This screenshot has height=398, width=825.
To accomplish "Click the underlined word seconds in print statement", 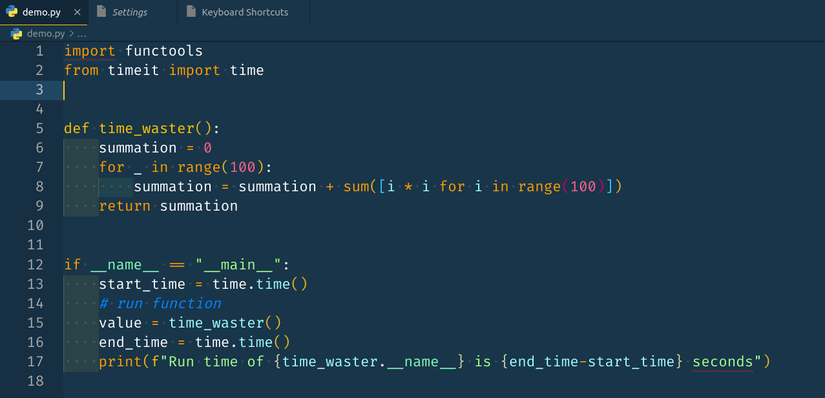I will pos(723,362).
